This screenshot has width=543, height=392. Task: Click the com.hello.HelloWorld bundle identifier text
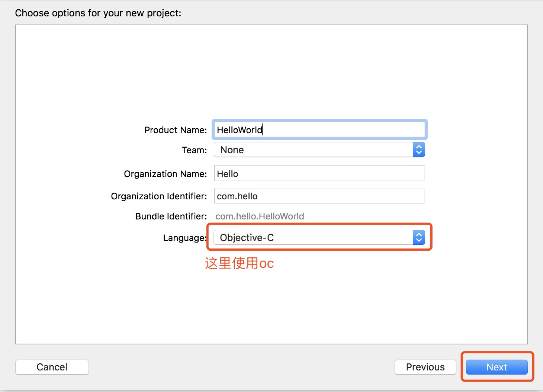(x=260, y=216)
